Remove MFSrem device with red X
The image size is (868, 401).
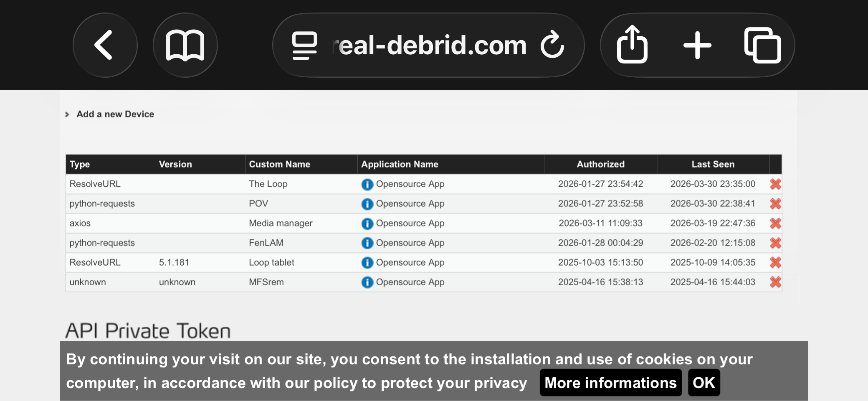(775, 282)
